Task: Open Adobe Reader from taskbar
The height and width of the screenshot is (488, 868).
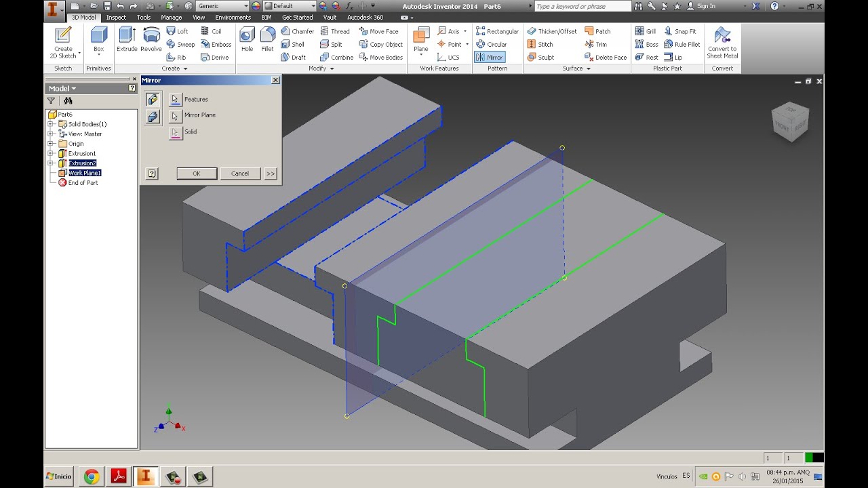Action: pos(119,476)
